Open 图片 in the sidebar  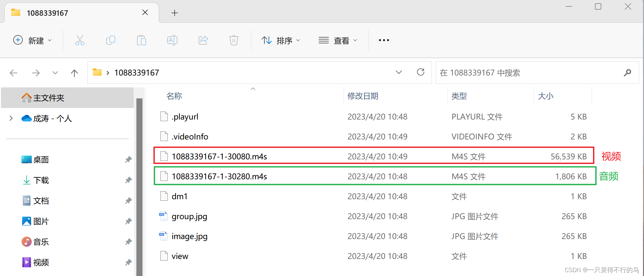[41, 221]
